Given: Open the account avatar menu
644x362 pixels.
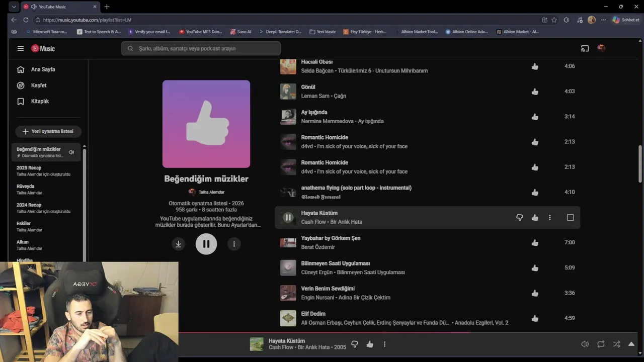Looking at the screenshot, I should 601,48.
